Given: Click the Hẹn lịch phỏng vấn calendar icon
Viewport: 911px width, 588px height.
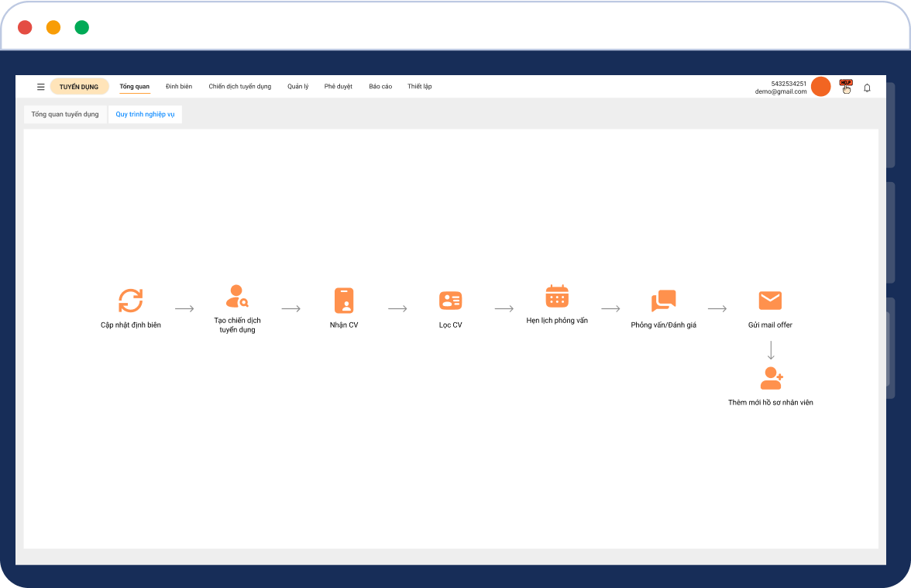Looking at the screenshot, I should click(557, 296).
